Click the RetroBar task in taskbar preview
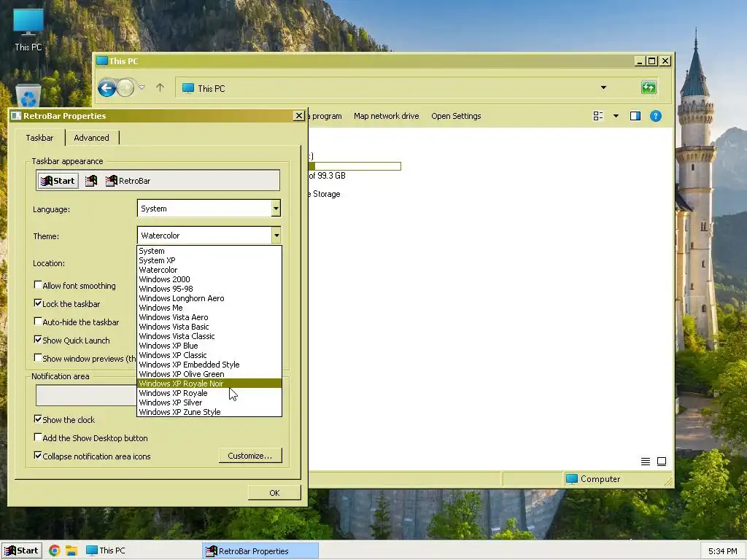Image resolution: width=747 pixels, height=560 pixels. 128,181
